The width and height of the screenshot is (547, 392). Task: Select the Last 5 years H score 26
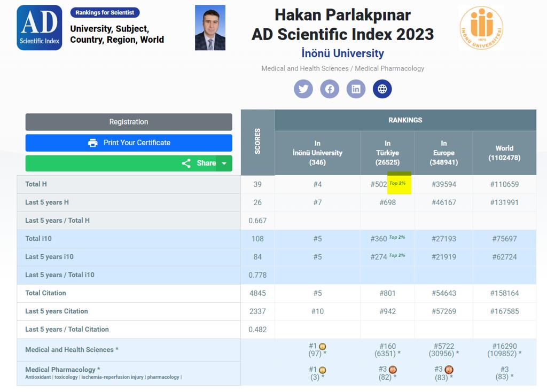coord(257,202)
